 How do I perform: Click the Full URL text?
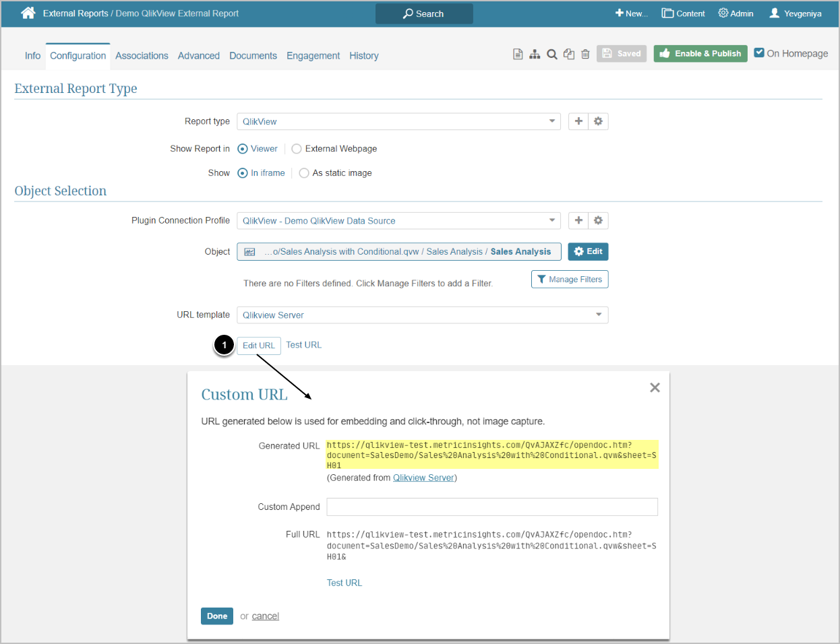click(491, 546)
